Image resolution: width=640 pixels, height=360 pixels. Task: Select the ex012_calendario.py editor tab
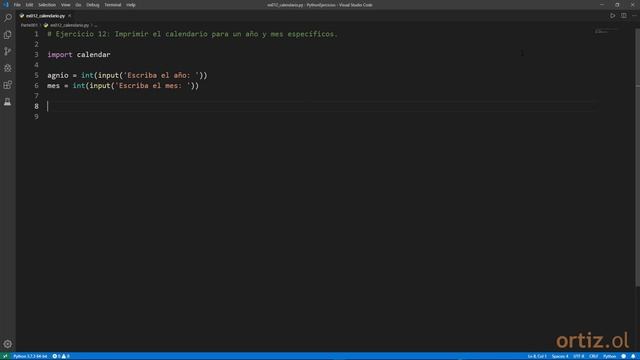pyautogui.click(x=45, y=16)
